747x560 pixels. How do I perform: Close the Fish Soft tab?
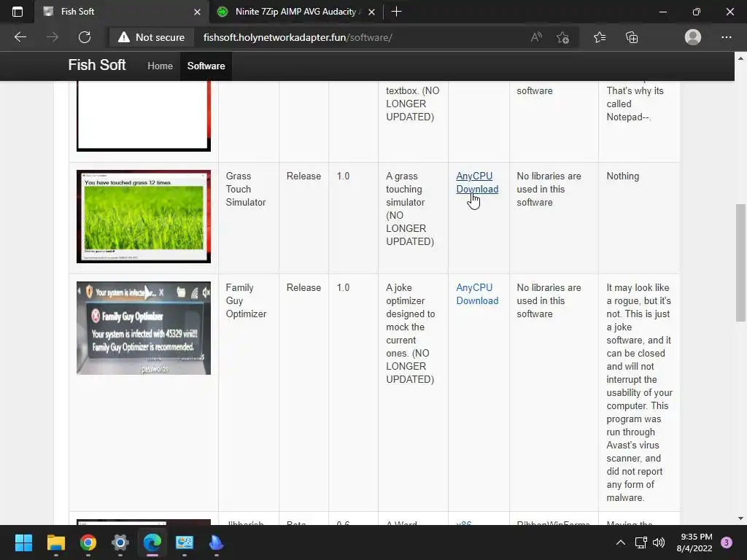pos(197,12)
